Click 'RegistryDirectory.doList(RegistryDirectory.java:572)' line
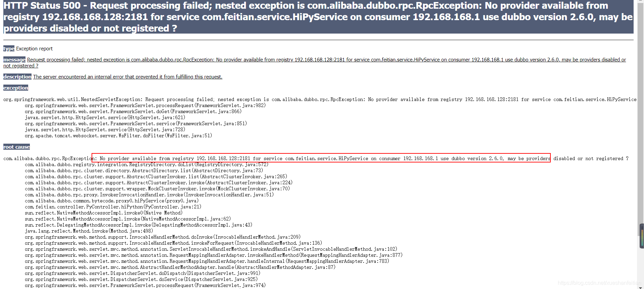This screenshot has width=644, height=289. 147,164
